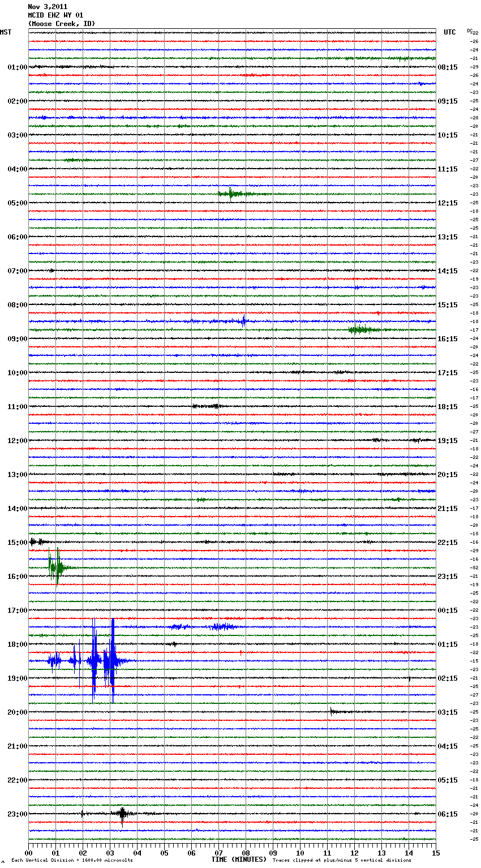Select the 10:00 MST time label

(17, 373)
